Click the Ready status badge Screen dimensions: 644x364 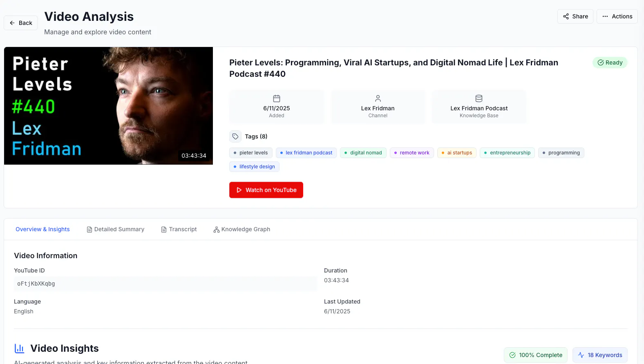[610, 63]
